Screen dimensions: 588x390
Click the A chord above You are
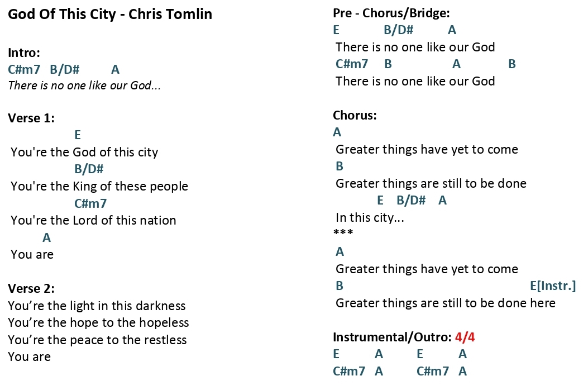[46, 237]
